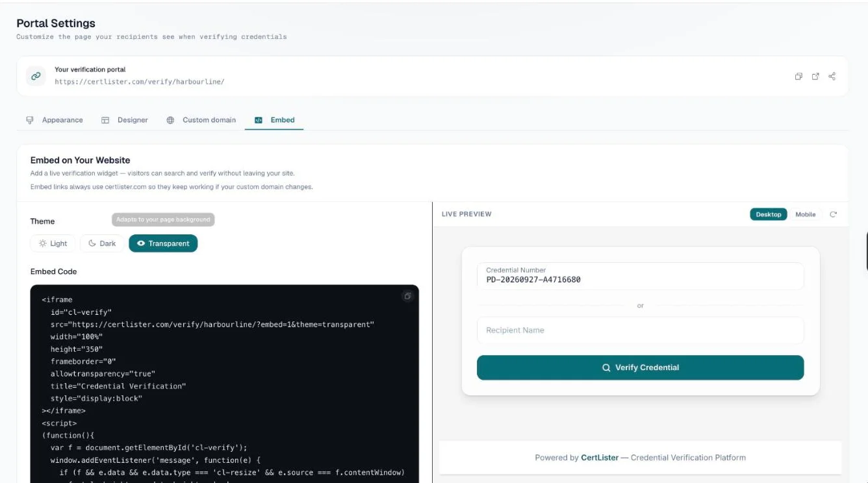
Task: Select the Dark theme
Action: point(102,243)
